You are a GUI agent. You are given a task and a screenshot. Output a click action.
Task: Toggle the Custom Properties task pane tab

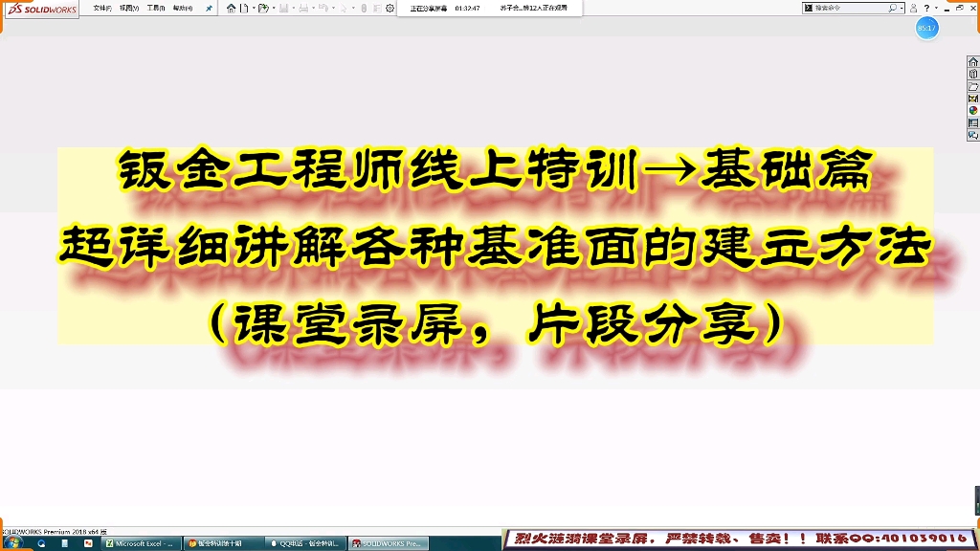click(x=973, y=122)
